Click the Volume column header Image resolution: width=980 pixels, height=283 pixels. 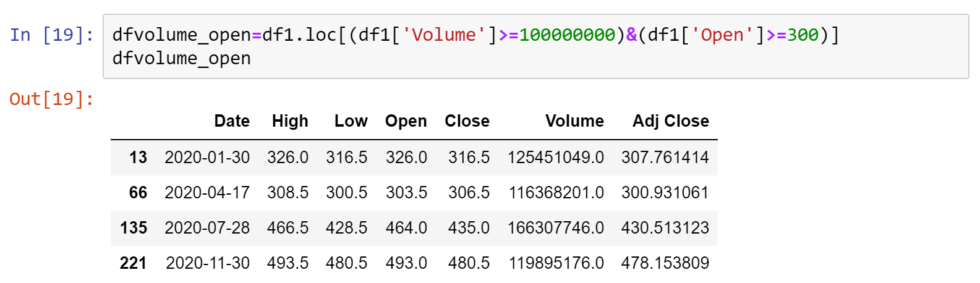(574, 121)
